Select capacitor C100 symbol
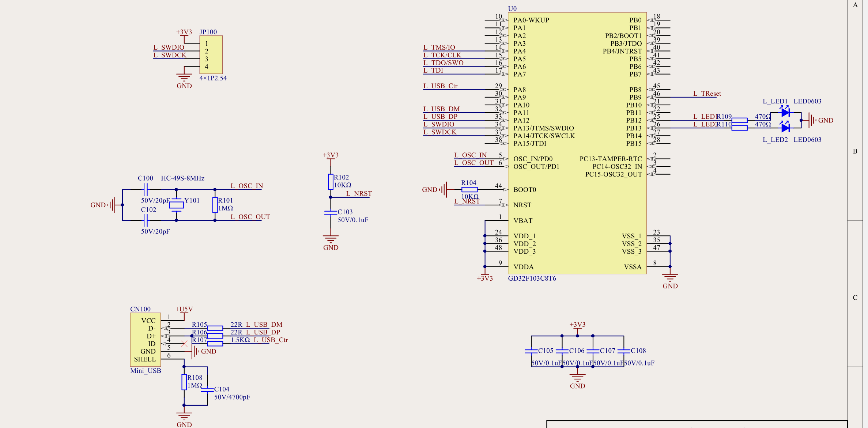The width and height of the screenshot is (868, 428). pos(145,190)
